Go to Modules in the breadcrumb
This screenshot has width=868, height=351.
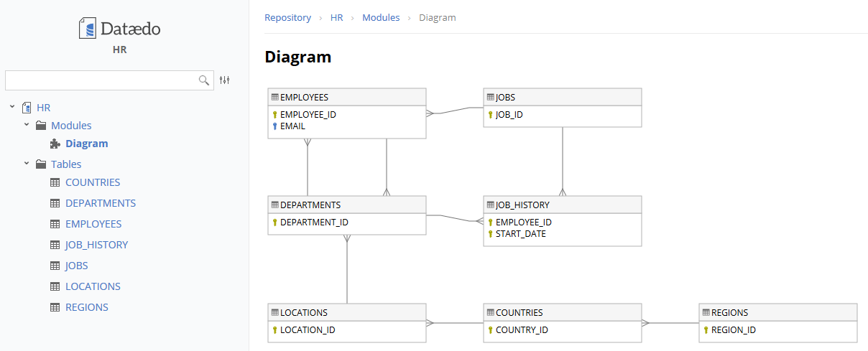(x=381, y=17)
